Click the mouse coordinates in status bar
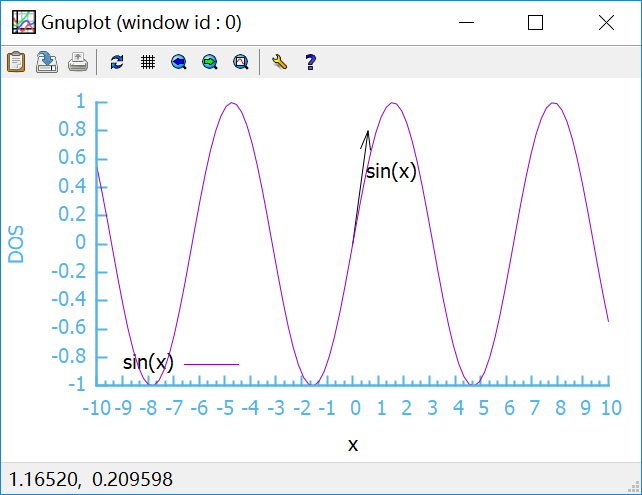This screenshot has width=642, height=495. 90,479
